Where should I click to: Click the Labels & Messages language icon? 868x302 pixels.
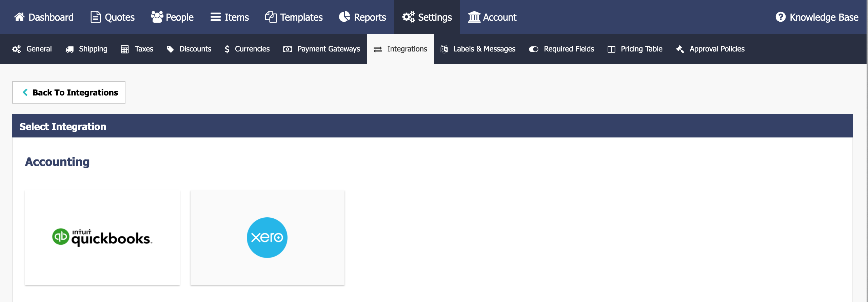click(x=444, y=49)
